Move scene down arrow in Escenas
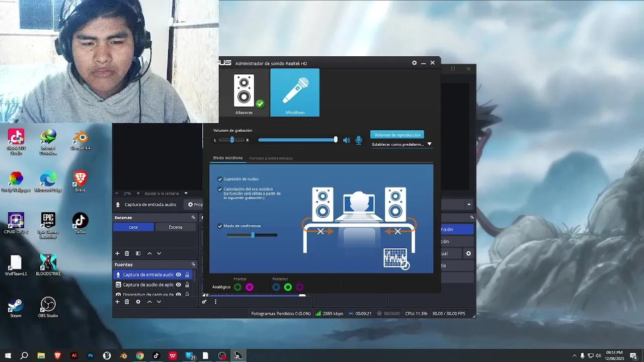This screenshot has width=644, height=362. point(159,253)
